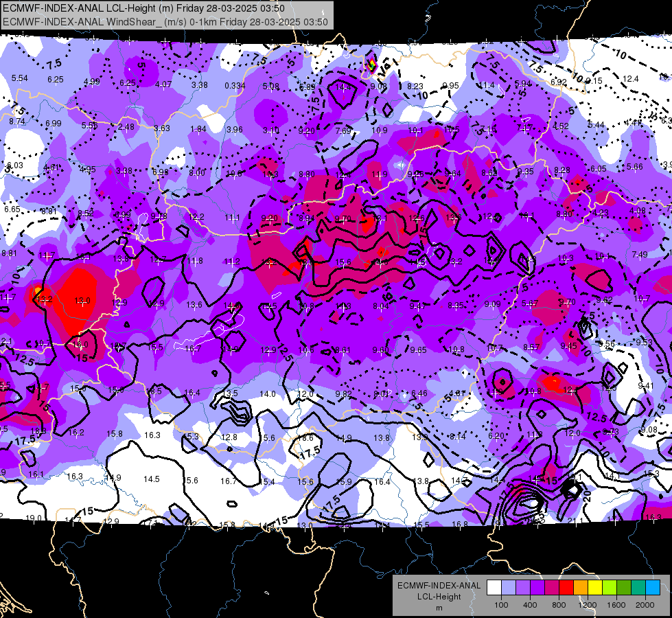Click the vivid violet legend swatch
672x618 pixels.
537,588
